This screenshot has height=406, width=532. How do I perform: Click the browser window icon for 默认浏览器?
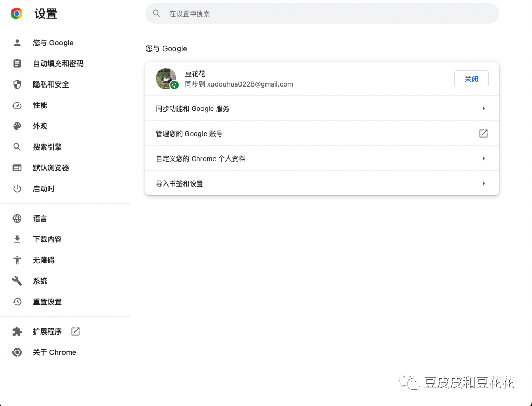coord(17,168)
